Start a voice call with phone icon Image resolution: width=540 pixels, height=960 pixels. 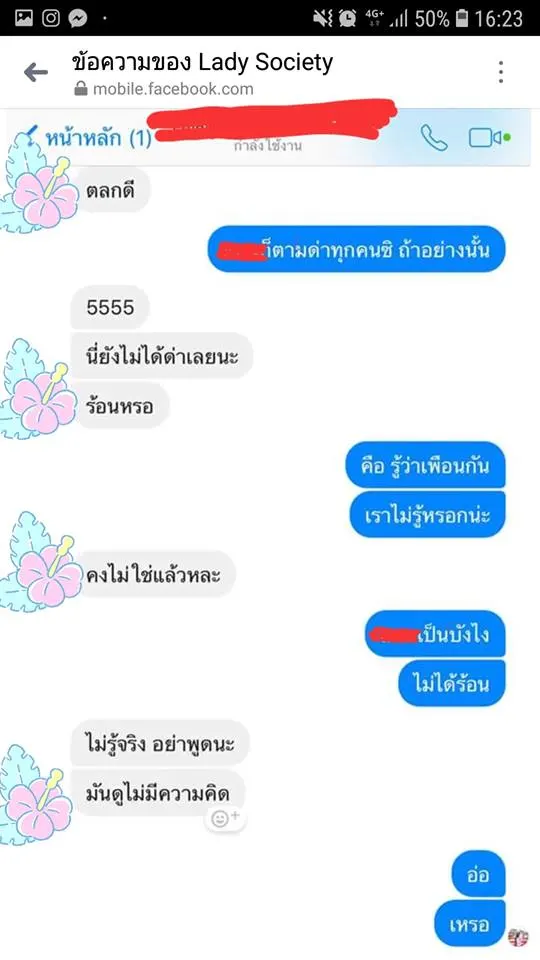(x=434, y=138)
